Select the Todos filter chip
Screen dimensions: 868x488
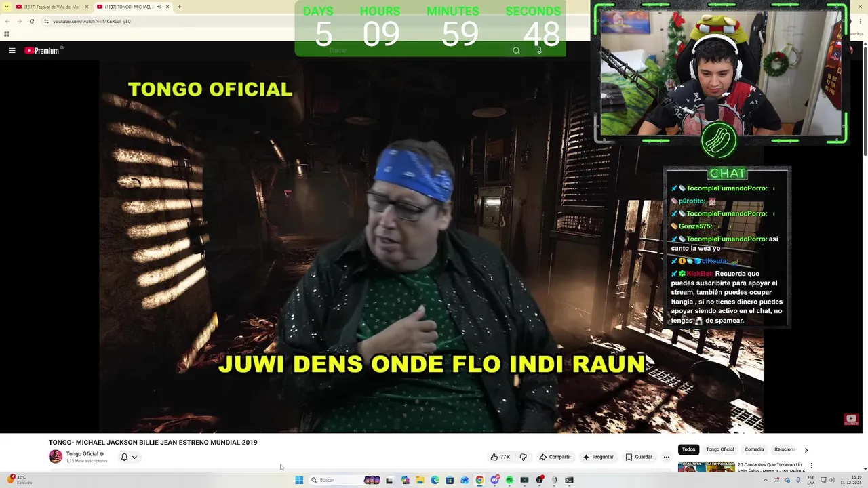pyautogui.click(x=688, y=449)
